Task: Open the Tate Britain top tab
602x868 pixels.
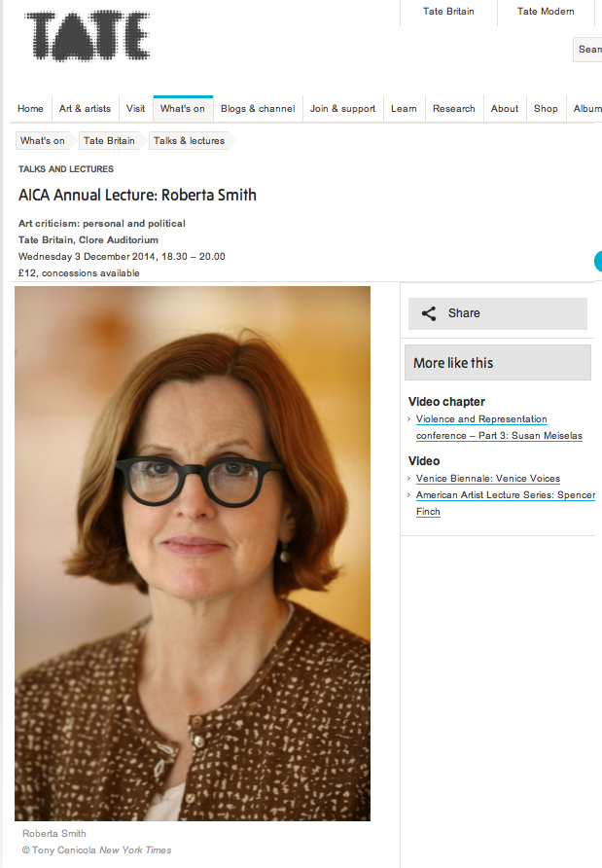Action: pos(448,12)
